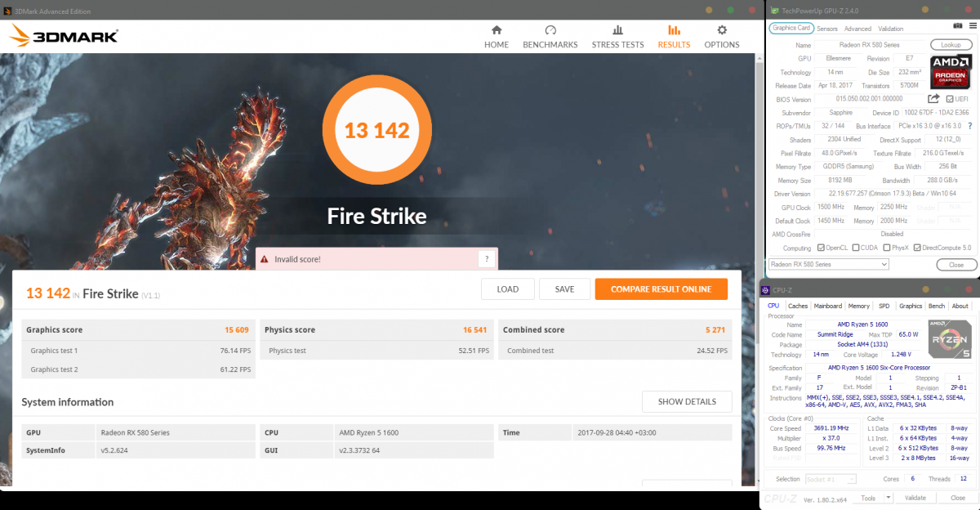This screenshot has width=980, height=510.
Task: Click the CPU-Z title bar app icon
Action: (x=767, y=290)
